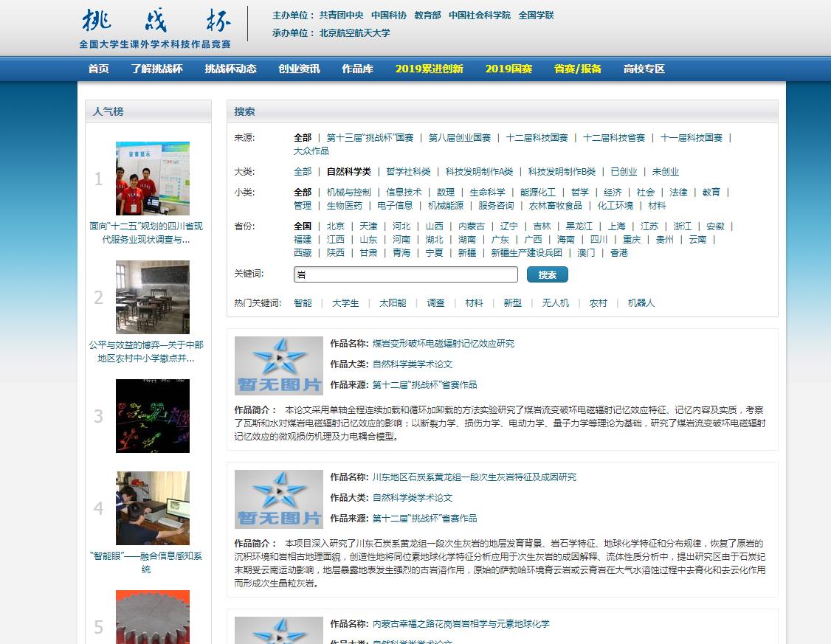The image size is (831, 644).
Task: Click placeholder image of 川东地区 result
Action: tap(278, 499)
